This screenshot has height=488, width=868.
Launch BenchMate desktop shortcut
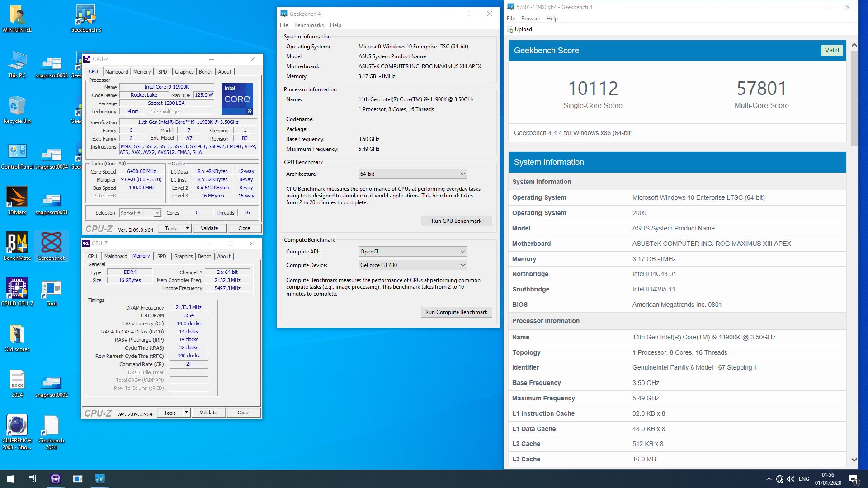(x=17, y=247)
